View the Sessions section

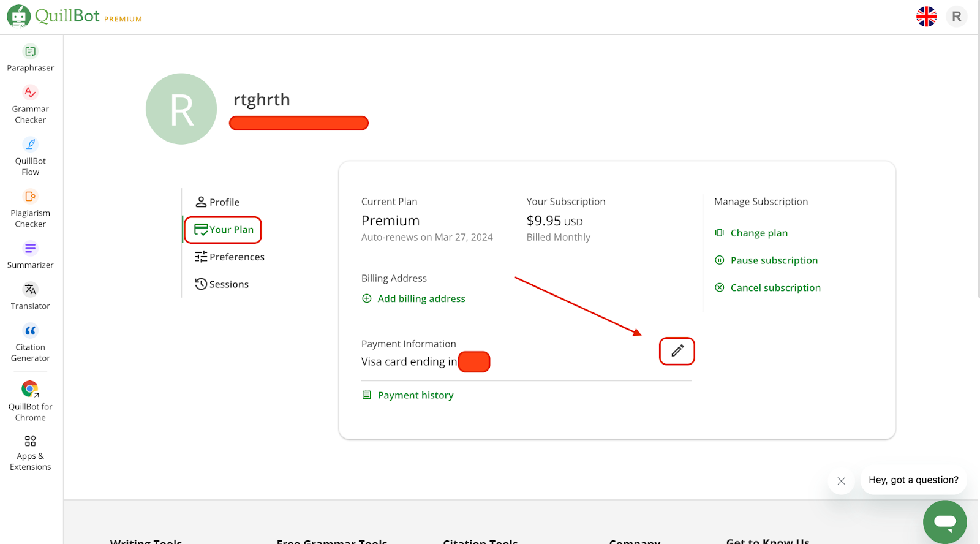coord(222,284)
